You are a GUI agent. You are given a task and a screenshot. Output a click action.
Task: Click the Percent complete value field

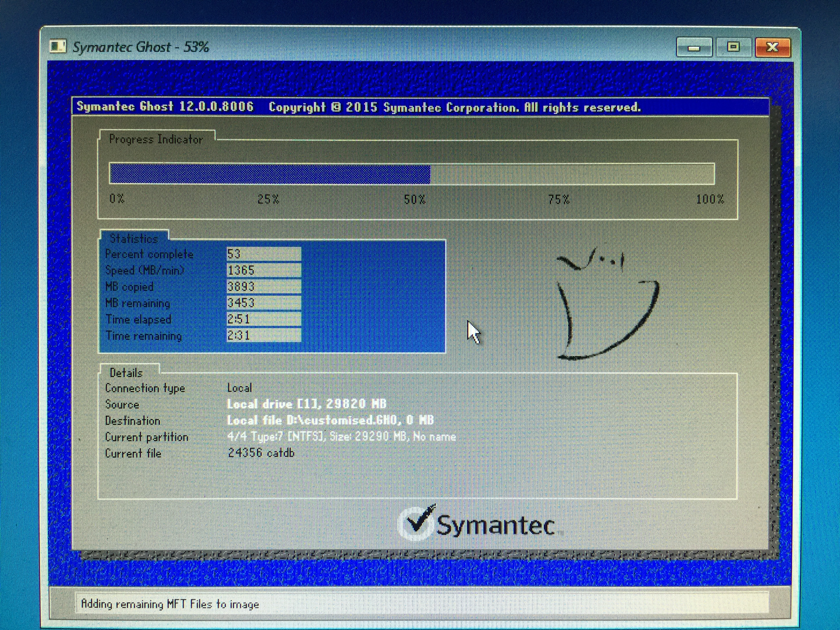264,254
